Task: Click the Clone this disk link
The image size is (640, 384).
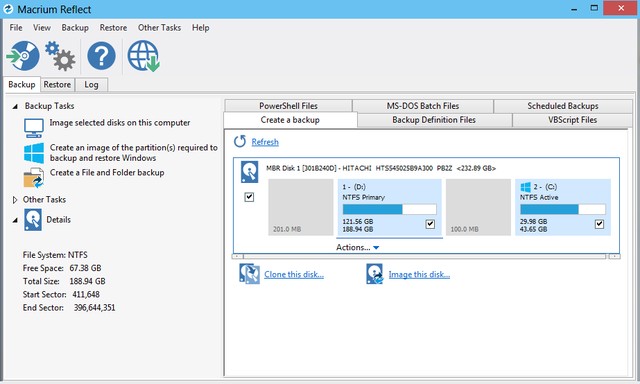Action: (294, 274)
